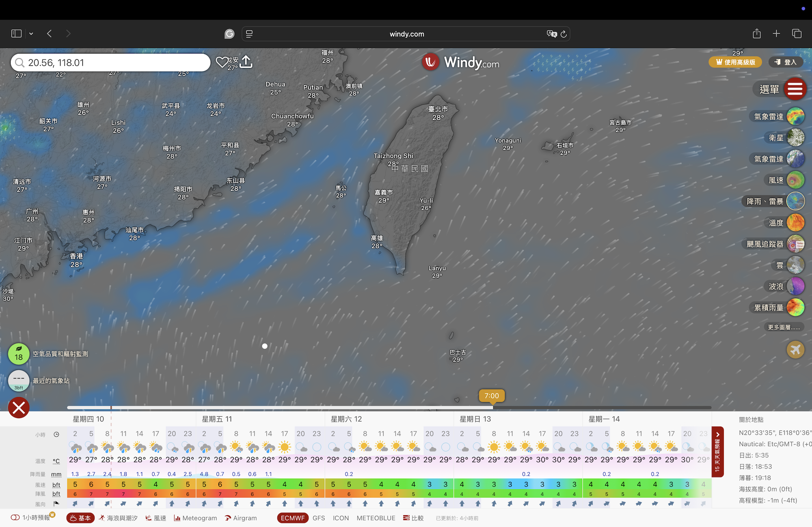Open the 選單 hamburger menu button
This screenshot has width=812, height=527.
tap(795, 89)
